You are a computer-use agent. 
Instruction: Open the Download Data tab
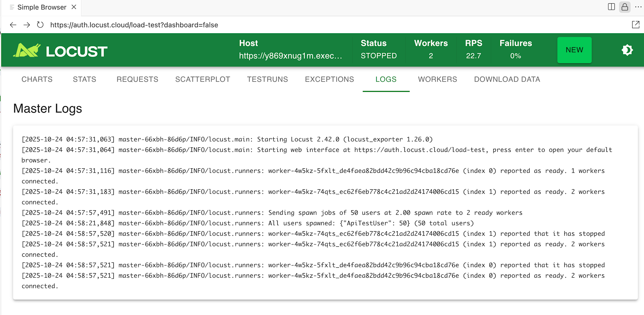(507, 79)
